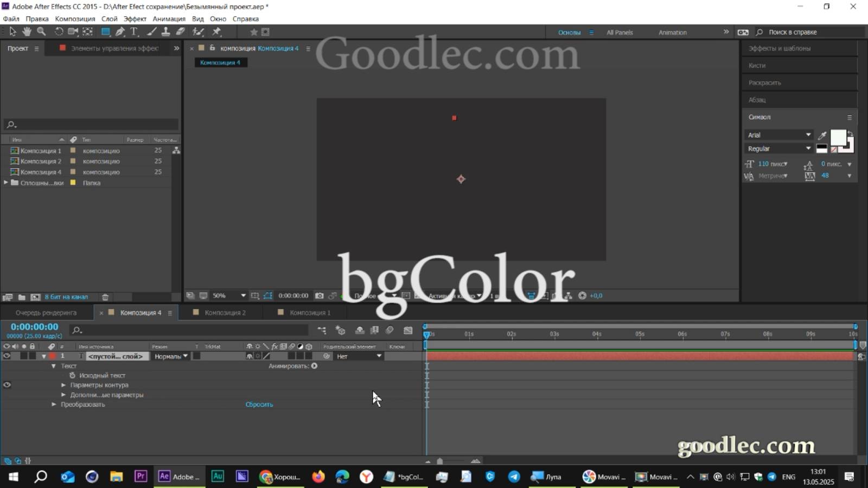Select the Puppet Pin tool

[x=216, y=31]
